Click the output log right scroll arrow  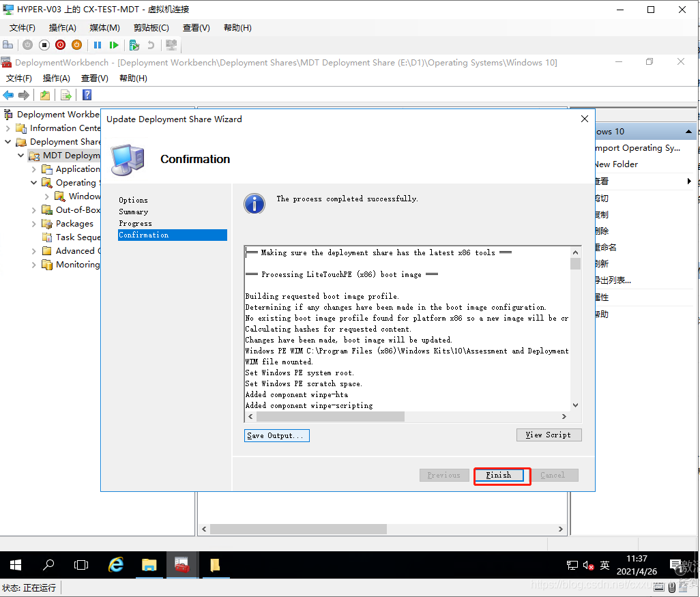(x=564, y=417)
